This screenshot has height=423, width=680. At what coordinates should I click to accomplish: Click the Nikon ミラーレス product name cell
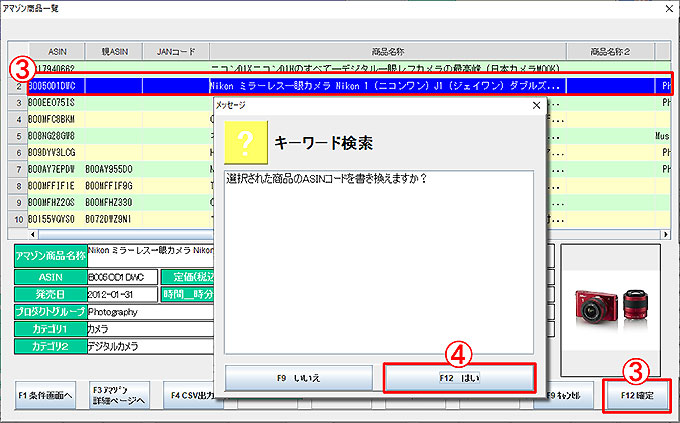tap(388, 86)
